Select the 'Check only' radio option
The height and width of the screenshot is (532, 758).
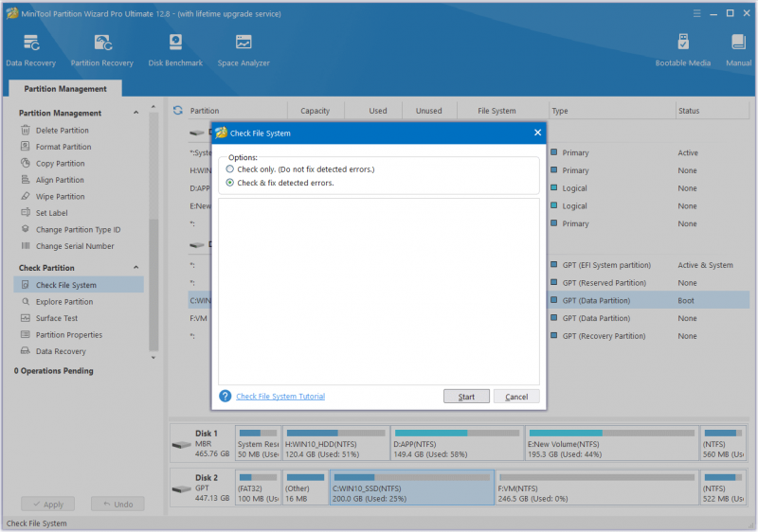[x=230, y=168]
